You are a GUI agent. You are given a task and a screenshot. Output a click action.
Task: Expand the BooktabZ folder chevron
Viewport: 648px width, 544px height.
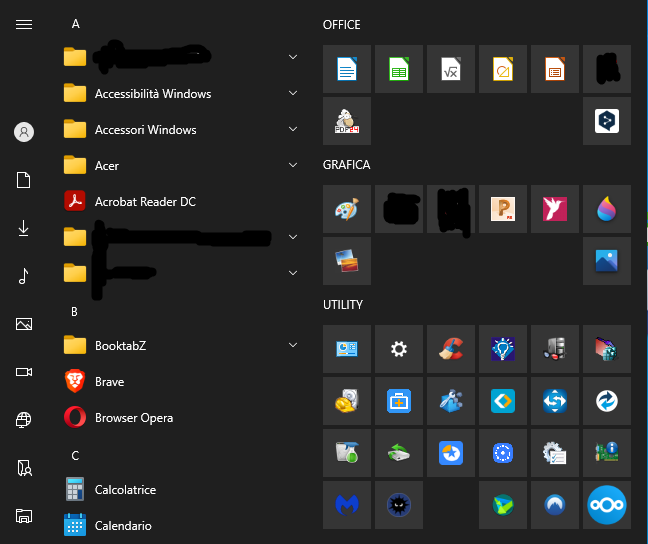293,345
